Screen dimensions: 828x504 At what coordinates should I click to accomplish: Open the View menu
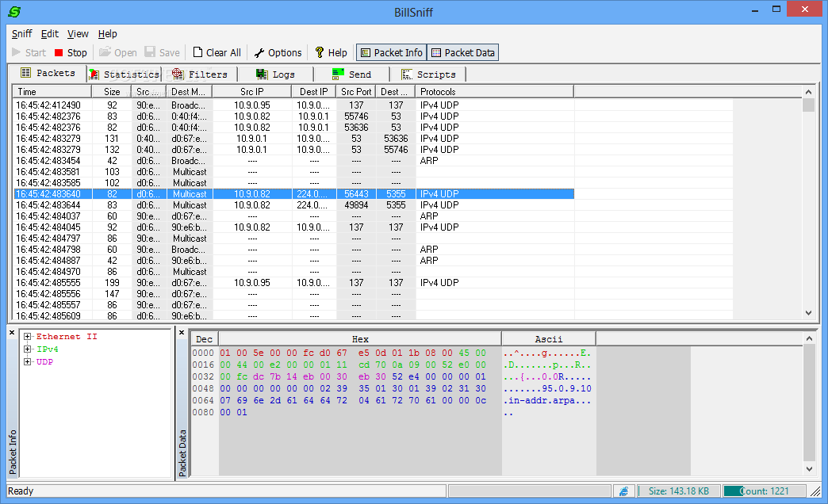78,34
